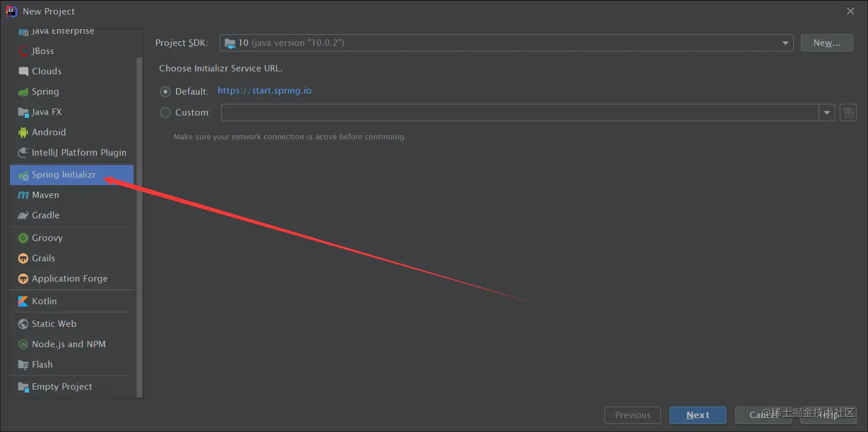Screen dimensions: 868x432
Task: Click the Java Enterprise icon
Action: tap(23, 31)
